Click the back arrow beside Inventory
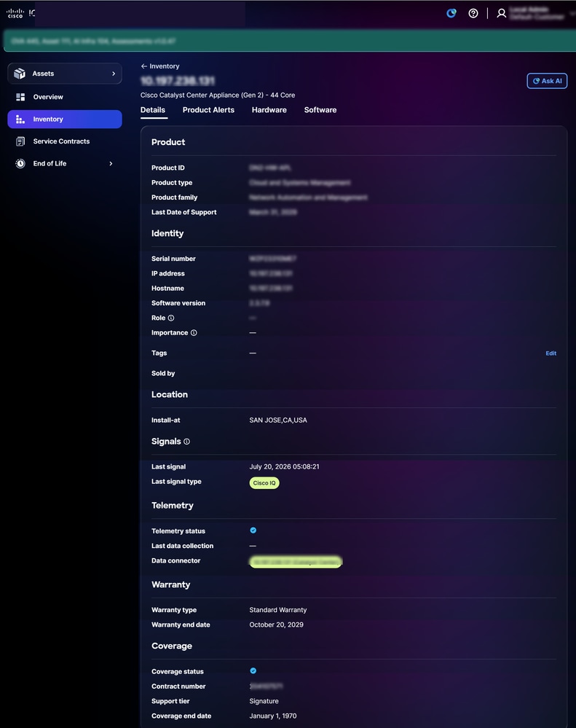576x728 pixels. pos(143,66)
